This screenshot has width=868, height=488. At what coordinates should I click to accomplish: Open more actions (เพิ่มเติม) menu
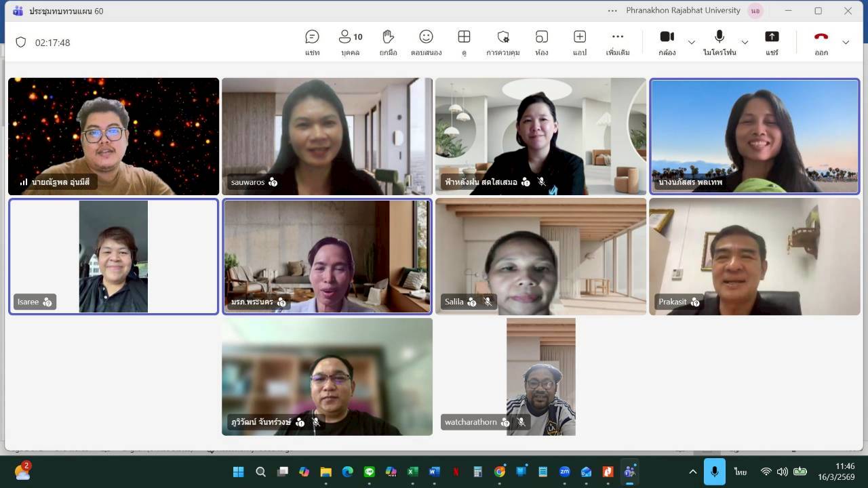click(x=617, y=42)
